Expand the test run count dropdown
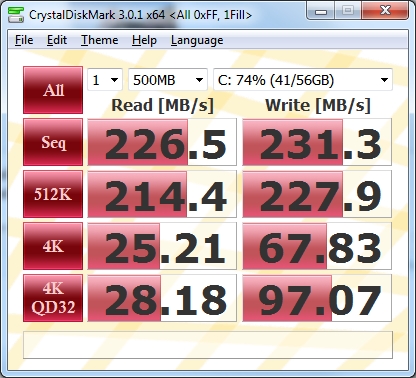 coord(105,80)
